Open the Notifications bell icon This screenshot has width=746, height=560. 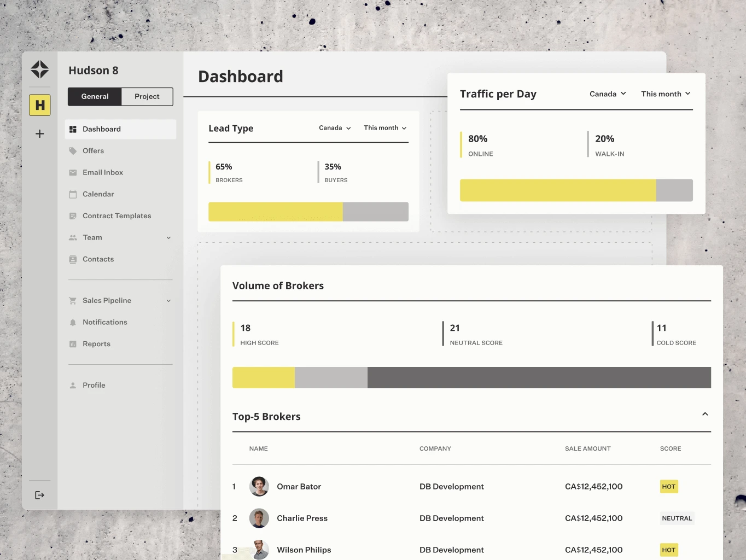pyautogui.click(x=73, y=322)
